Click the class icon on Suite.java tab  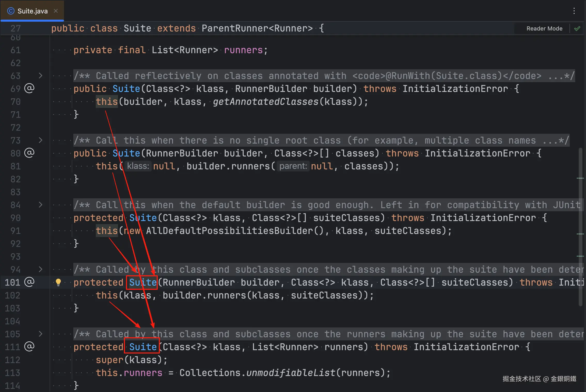pos(11,11)
